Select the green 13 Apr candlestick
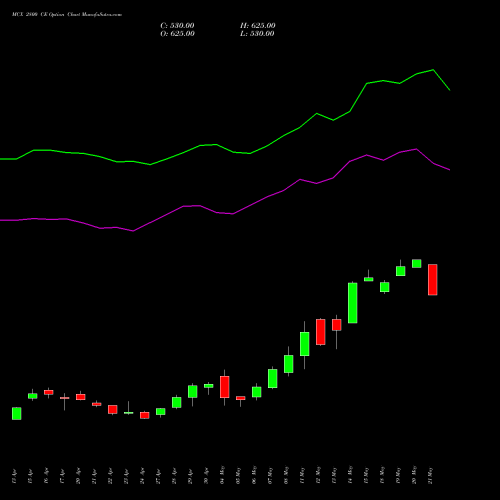 pyautogui.click(x=17, y=413)
